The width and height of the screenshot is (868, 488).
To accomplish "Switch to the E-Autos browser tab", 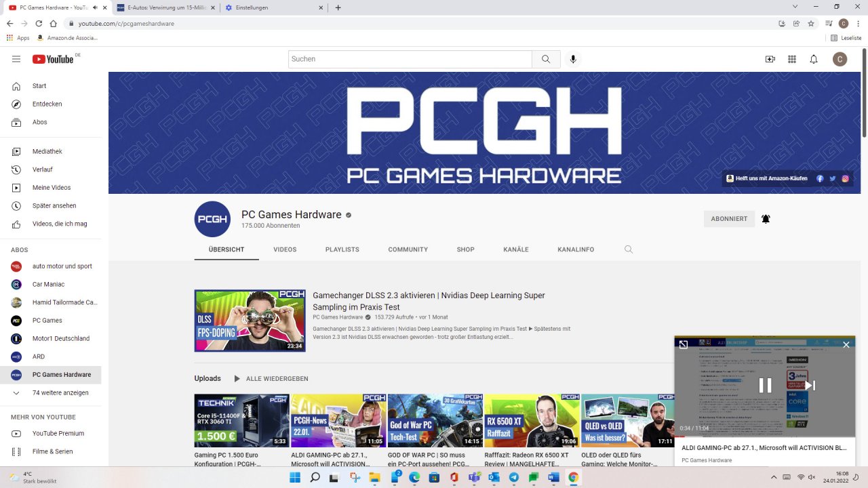I will [x=165, y=7].
